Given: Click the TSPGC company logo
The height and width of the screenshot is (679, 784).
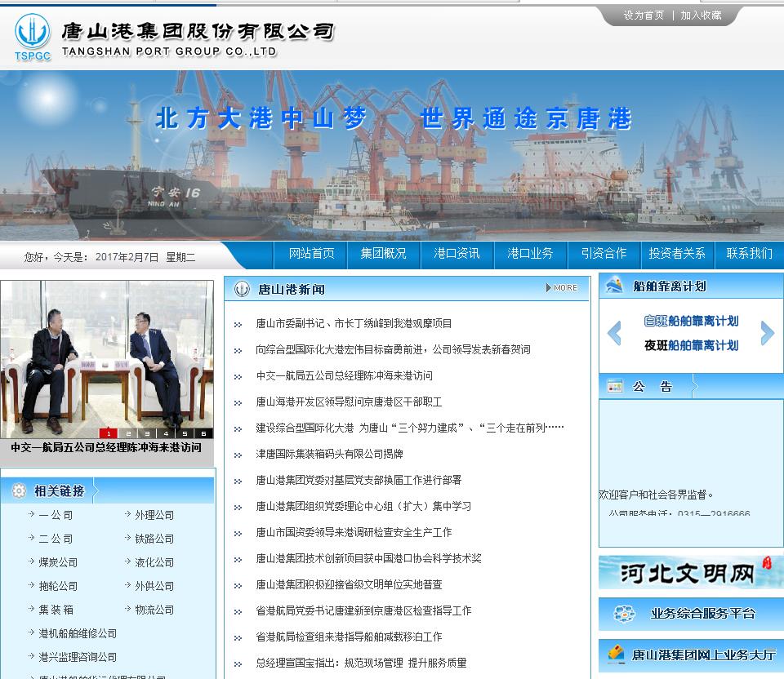Looking at the screenshot, I should [x=33, y=37].
